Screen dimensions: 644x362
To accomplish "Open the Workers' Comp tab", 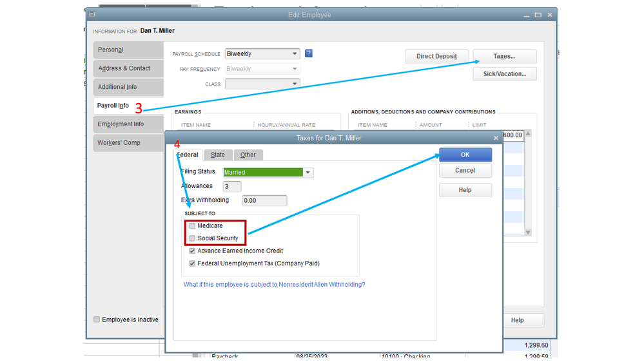I will [x=128, y=143].
